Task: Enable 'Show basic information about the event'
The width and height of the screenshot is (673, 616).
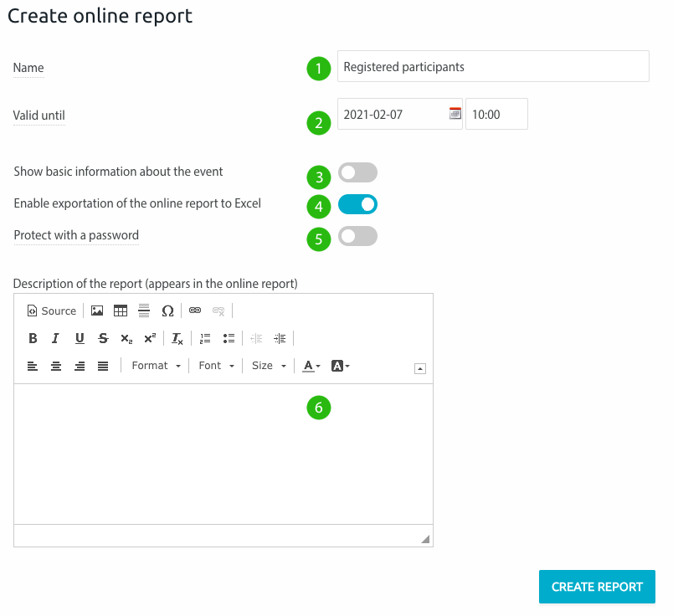Action: [x=357, y=172]
